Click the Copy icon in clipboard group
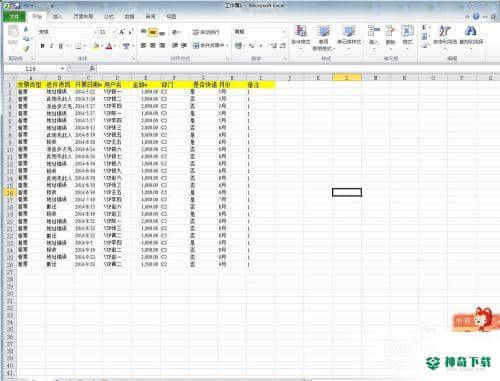The image size is (500, 381). (26, 39)
